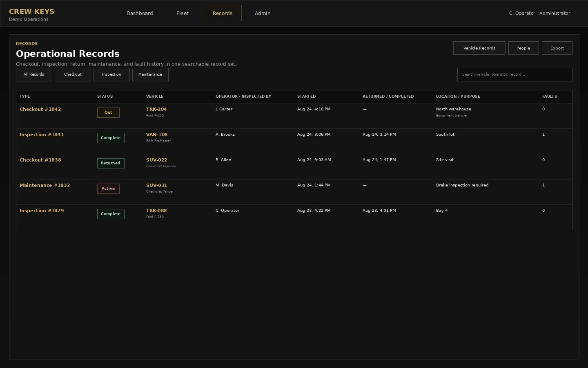Viewport: 588px width, 368px height.
Task: Export the operational records
Action: click(557, 48)
